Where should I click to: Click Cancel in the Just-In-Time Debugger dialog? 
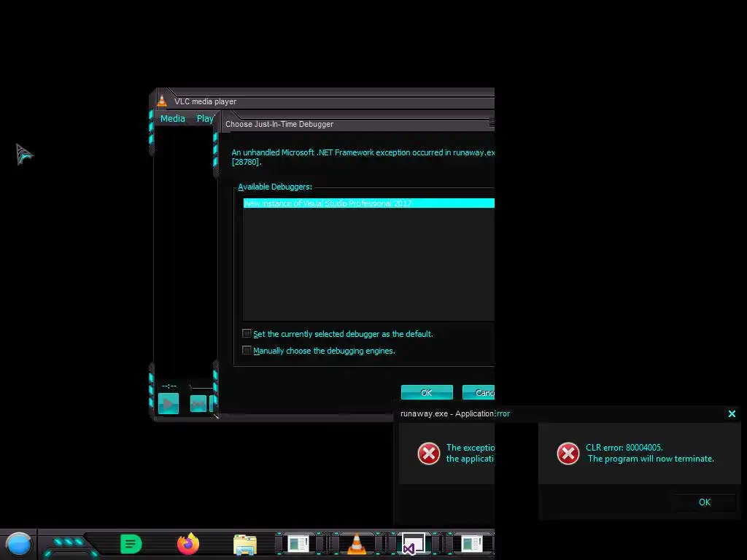479,392
